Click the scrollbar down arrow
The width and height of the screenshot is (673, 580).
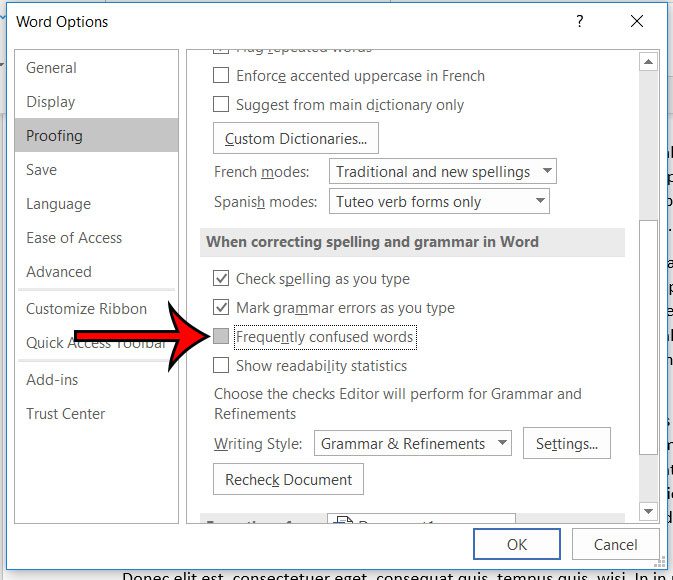coord(648,511)
